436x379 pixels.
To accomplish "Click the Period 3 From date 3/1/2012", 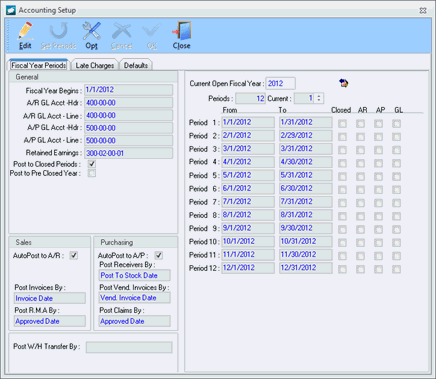I will tap(248, 149).
